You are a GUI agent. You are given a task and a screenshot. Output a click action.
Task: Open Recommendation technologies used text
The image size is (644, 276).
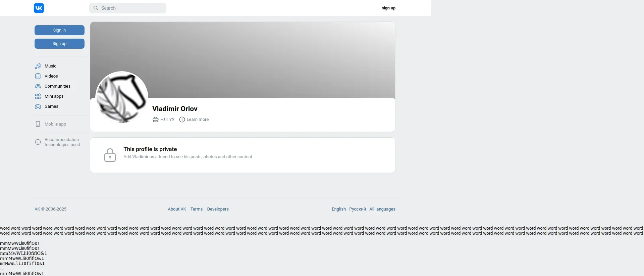62,142
